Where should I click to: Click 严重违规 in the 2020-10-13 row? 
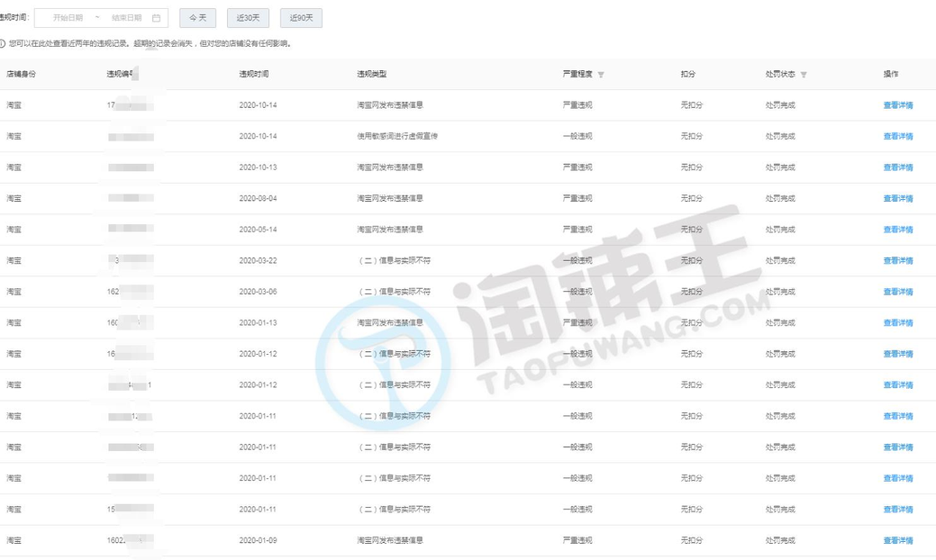click(577, 167)
